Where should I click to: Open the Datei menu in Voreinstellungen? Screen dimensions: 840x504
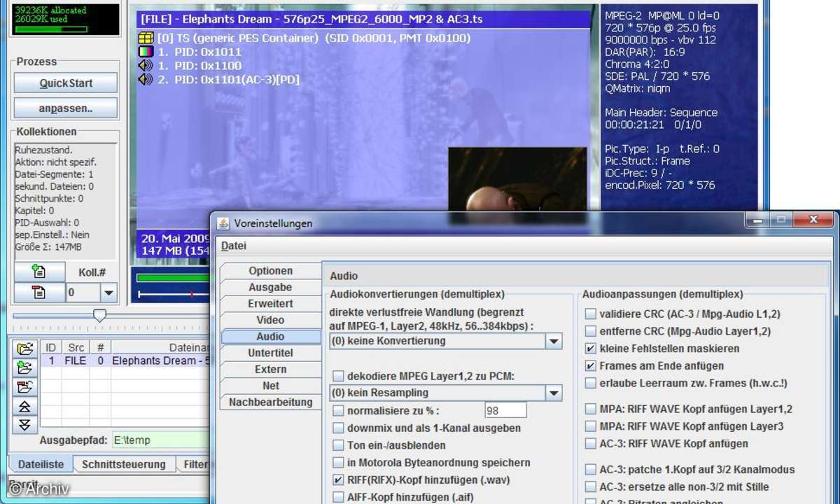(x=234, y=246)
